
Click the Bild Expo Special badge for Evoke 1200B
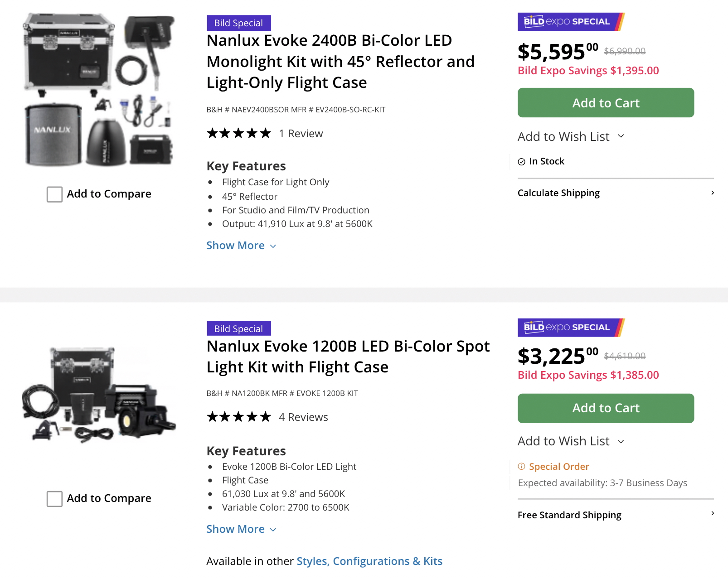[571, 328]
